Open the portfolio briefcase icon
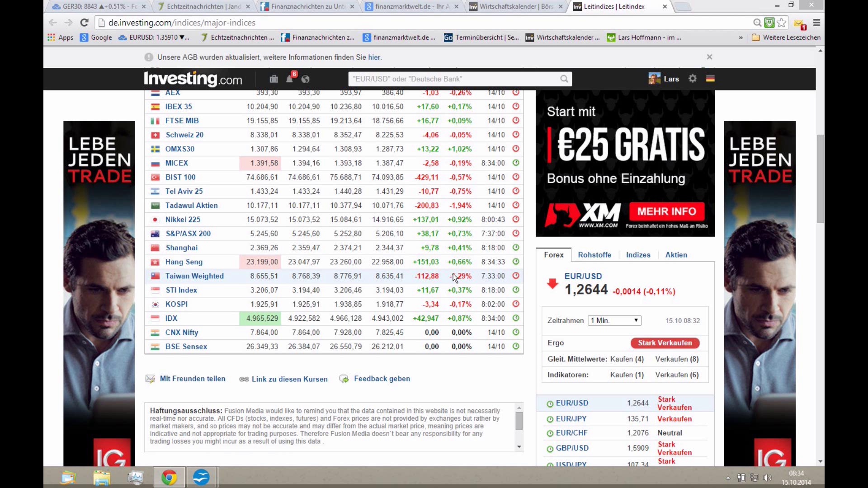Image resolution: width=868 pixels, height=488 pixels. click(274, 79)
